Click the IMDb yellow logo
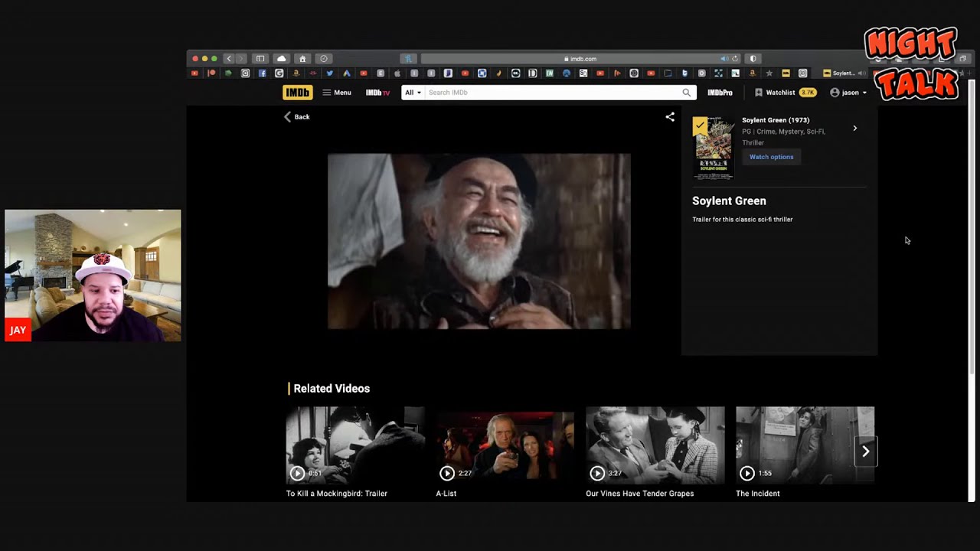The image size is (980, 551). point(297,93)
